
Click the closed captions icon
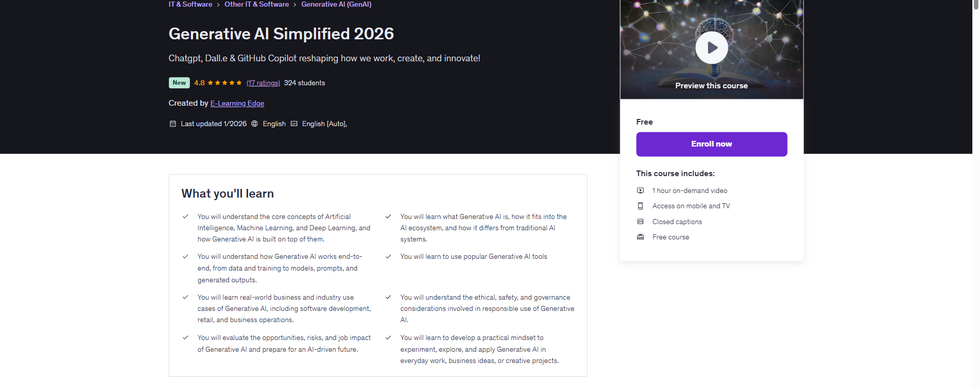(x=640, y=222)
